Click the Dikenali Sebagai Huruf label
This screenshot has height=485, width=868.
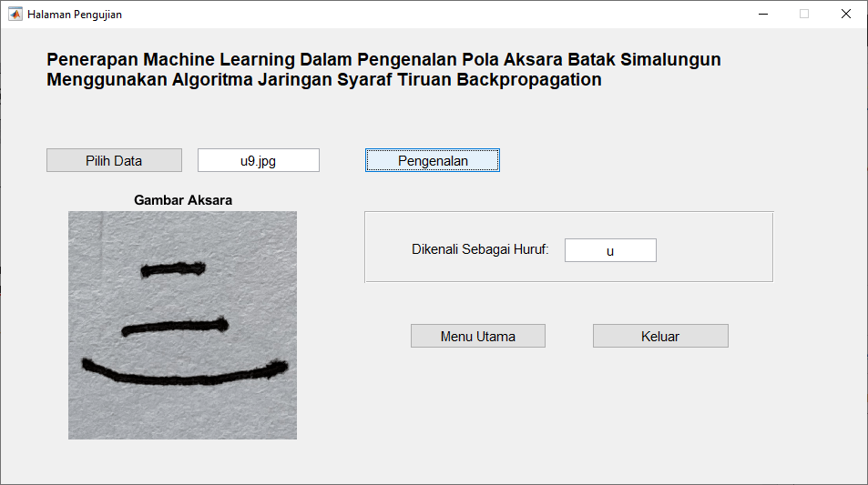click(x=480, y=250)
